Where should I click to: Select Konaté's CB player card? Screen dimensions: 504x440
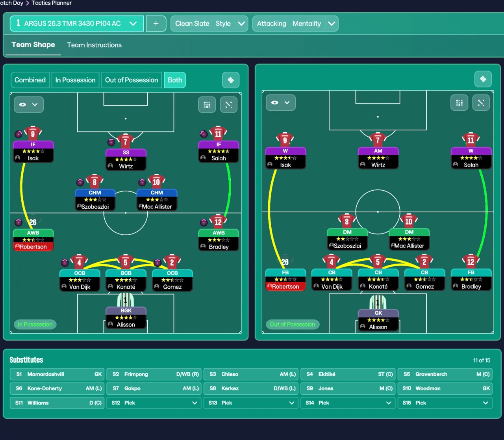[378, 280]
